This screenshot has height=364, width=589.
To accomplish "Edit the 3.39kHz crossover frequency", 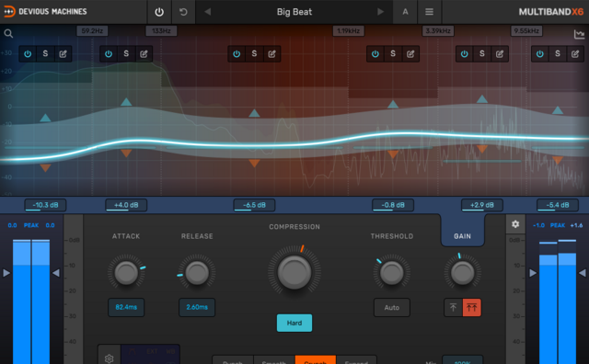I will pos(438,30).
